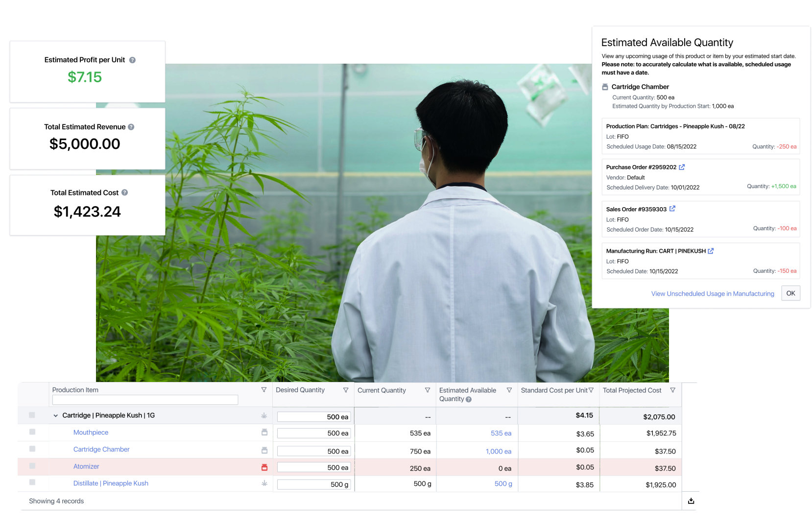This screenshot has width=812, height=526.
Task: Edit desired quantity for Mouthpiece
Action: [314, 433]
